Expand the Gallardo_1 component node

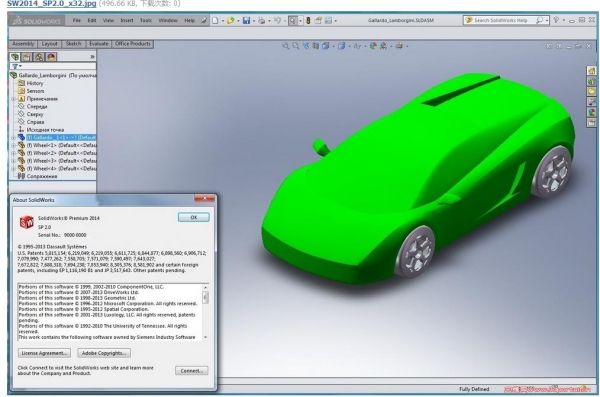click(x=13, y=137)
